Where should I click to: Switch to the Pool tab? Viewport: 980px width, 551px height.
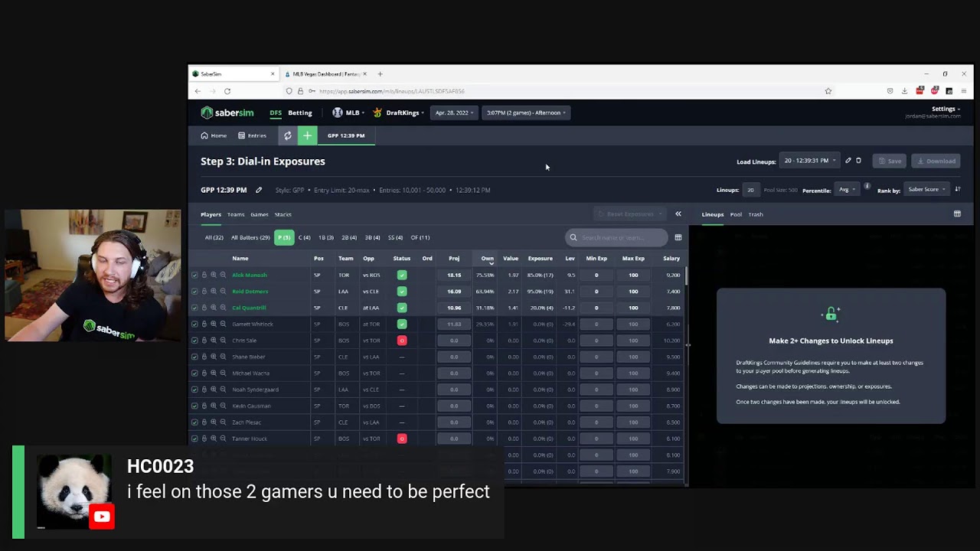(736, 214)
